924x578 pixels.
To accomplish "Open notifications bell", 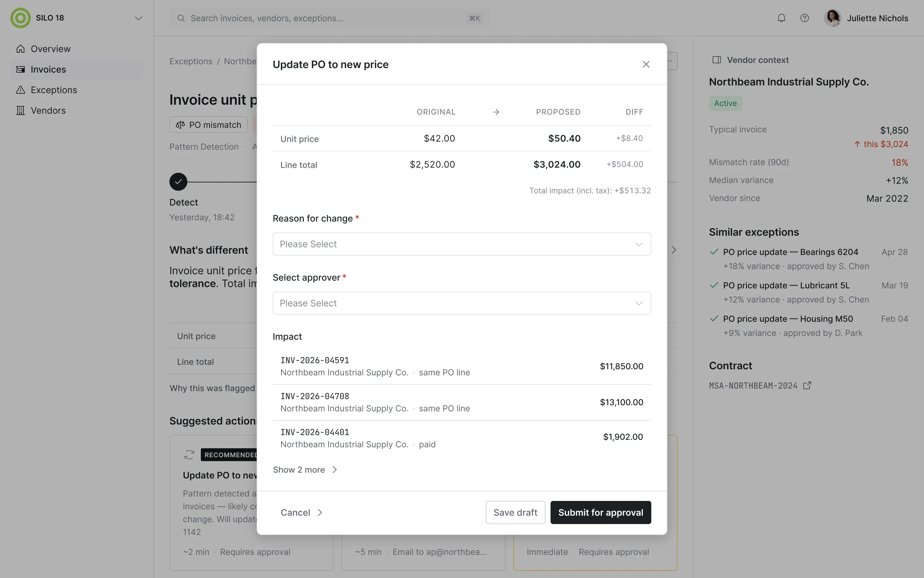I will [x=781, y=18].
